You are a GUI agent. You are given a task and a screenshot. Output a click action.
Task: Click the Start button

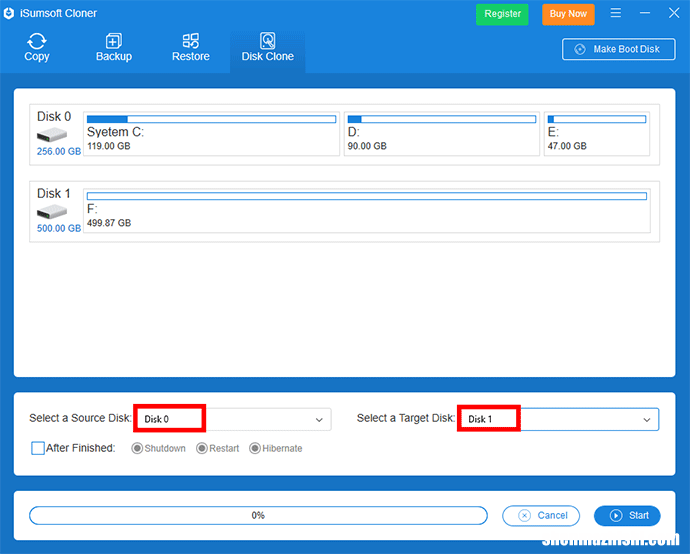coord(627,515)
